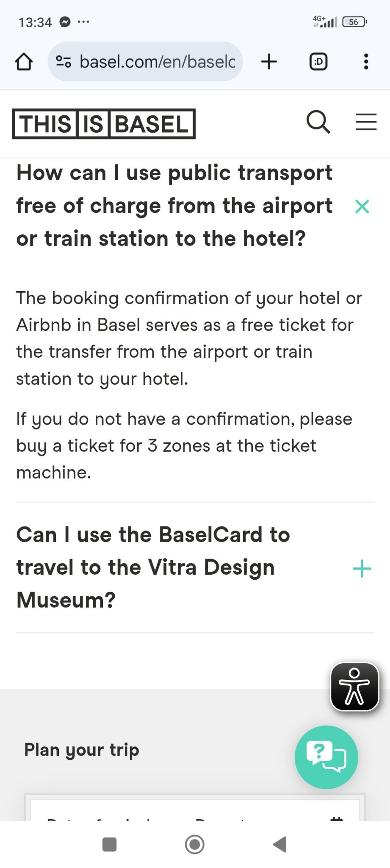Open site info icon in address bar
Screen dimensions: 390x868
(64, 62)
